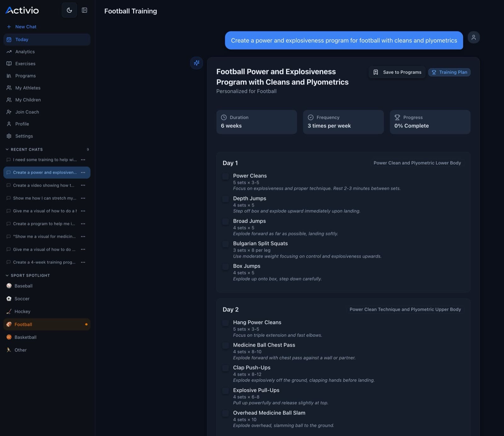504x436 pixels.
Task: Open Exercises in sidebar
Action: point(47,64)
